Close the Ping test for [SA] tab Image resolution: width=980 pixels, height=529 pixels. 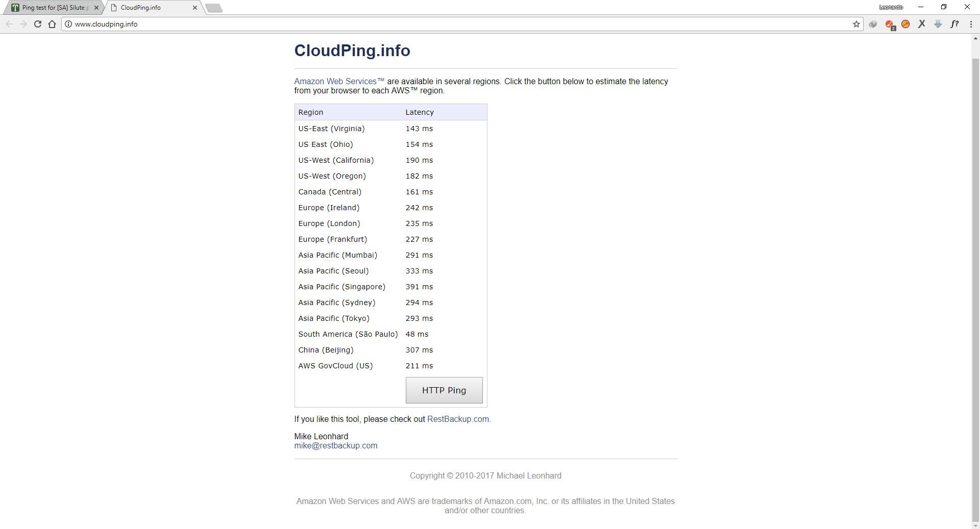tap(96, 8)
